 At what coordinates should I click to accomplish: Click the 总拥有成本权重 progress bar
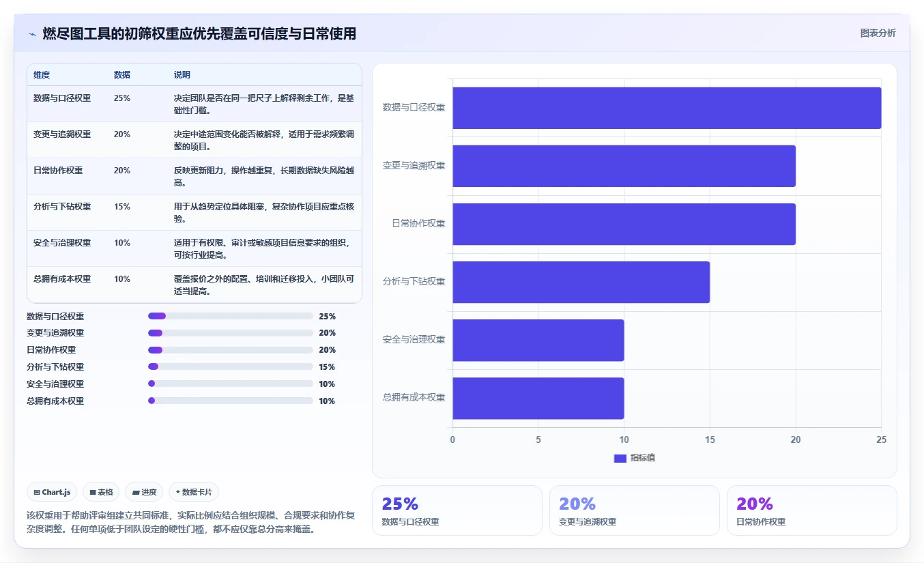pyautogui.click(x=230, y=401)
